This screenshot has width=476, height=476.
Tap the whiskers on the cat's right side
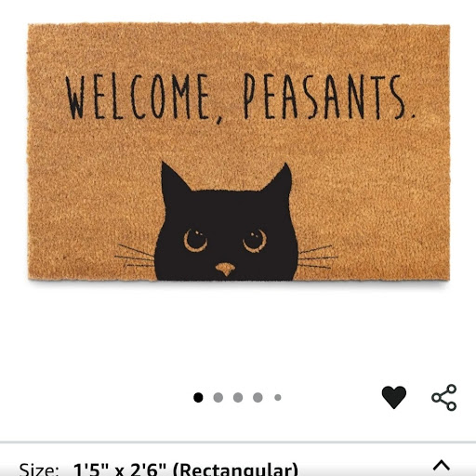pyautogui.click(x=318, y=257)
